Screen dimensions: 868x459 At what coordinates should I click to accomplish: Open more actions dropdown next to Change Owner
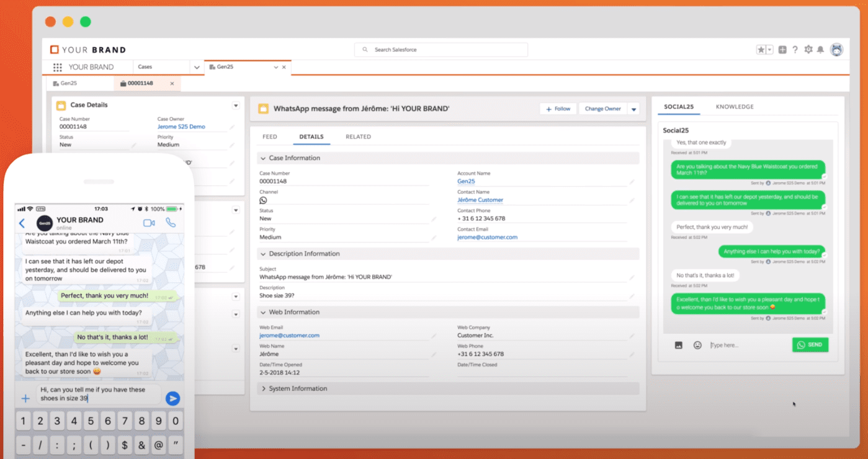click(633, 109)
